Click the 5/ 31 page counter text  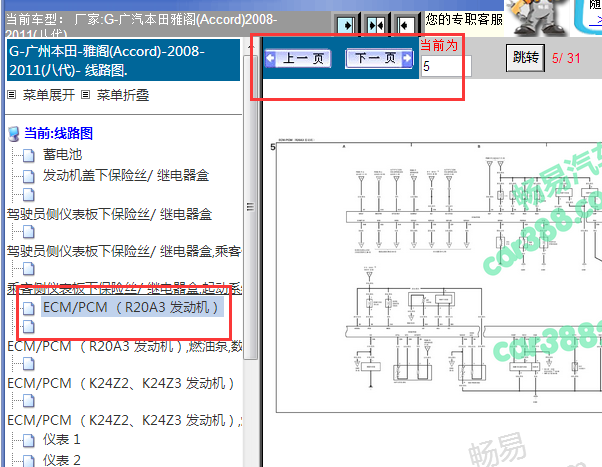coord(566,58)
